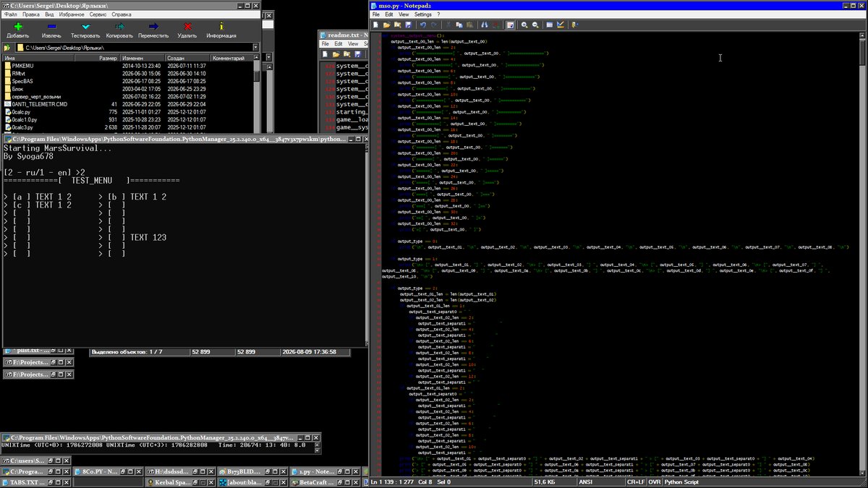Toggle Word Wrap icon in mso.py Notepad2
Viewport: 868px width, 488px height.
tap(510, 25)
